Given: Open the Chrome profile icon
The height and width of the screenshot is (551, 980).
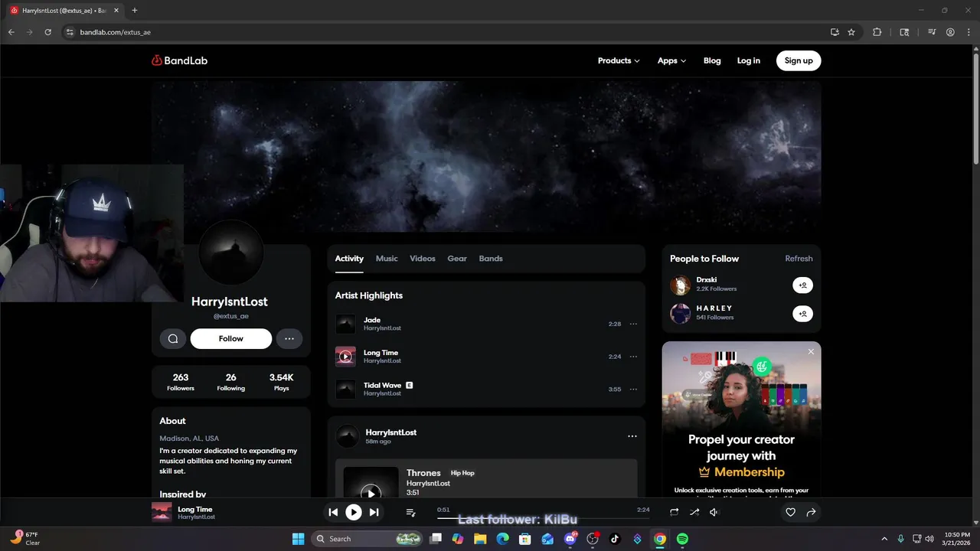Looking at the screenshot, I should (x=950, y=32).
